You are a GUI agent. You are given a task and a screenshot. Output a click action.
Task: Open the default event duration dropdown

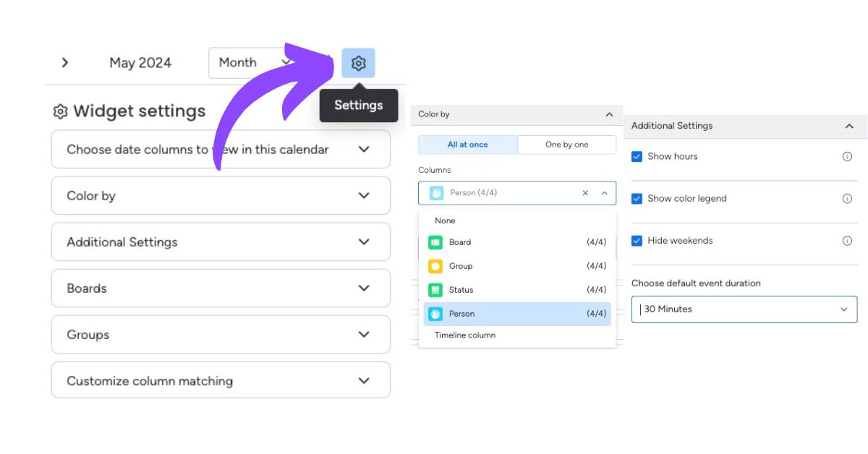744,309
